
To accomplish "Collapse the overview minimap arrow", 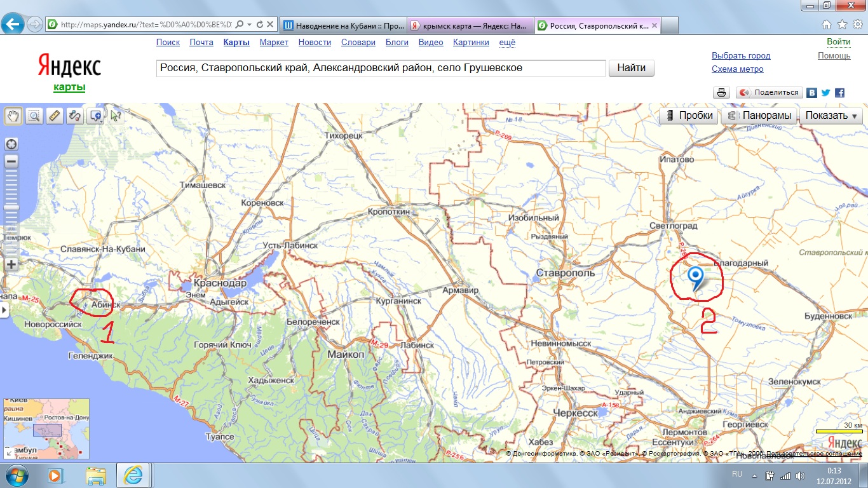I will coord(8,454).
